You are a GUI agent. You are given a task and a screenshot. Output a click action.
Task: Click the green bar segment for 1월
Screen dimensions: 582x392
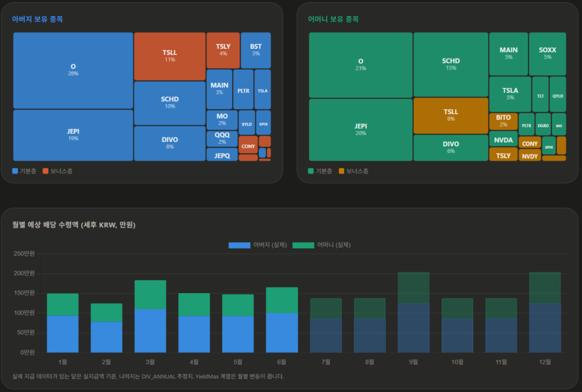point(63,304)
